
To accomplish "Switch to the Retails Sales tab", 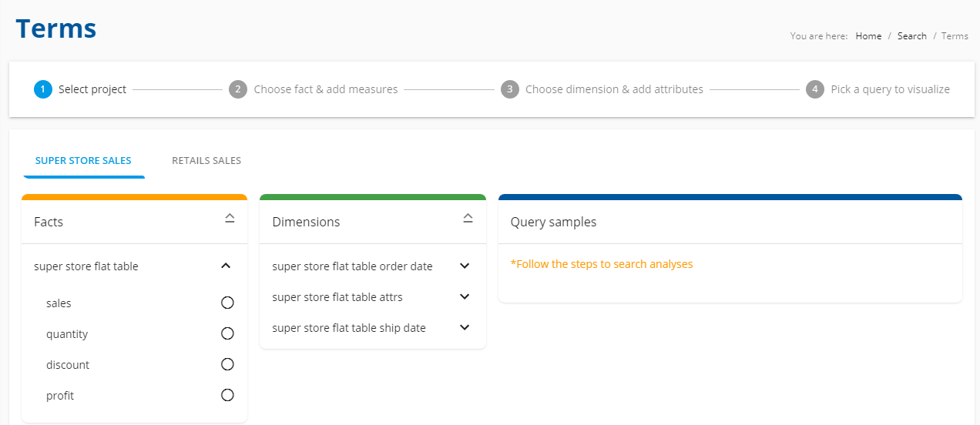I will (206, 161).
